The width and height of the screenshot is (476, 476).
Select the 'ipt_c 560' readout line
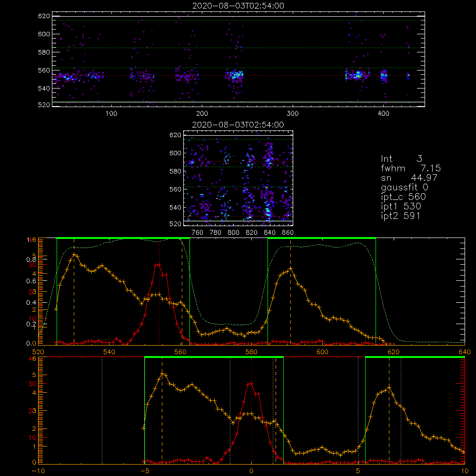point(404,197)
